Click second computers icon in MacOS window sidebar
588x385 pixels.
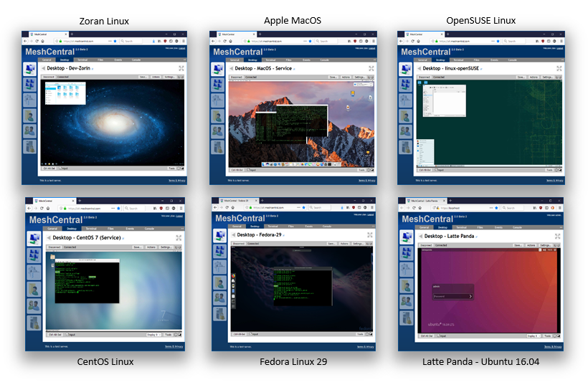(217, 85)
